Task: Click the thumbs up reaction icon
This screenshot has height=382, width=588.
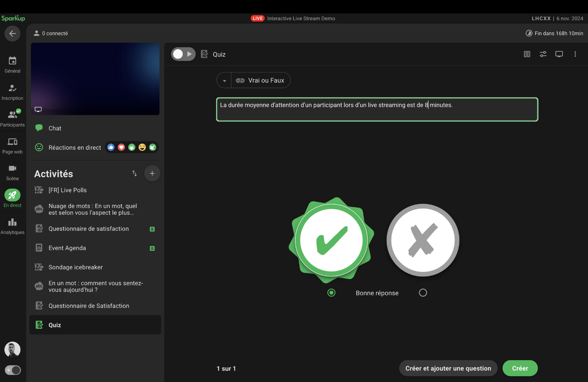Action: pos(111,147)
